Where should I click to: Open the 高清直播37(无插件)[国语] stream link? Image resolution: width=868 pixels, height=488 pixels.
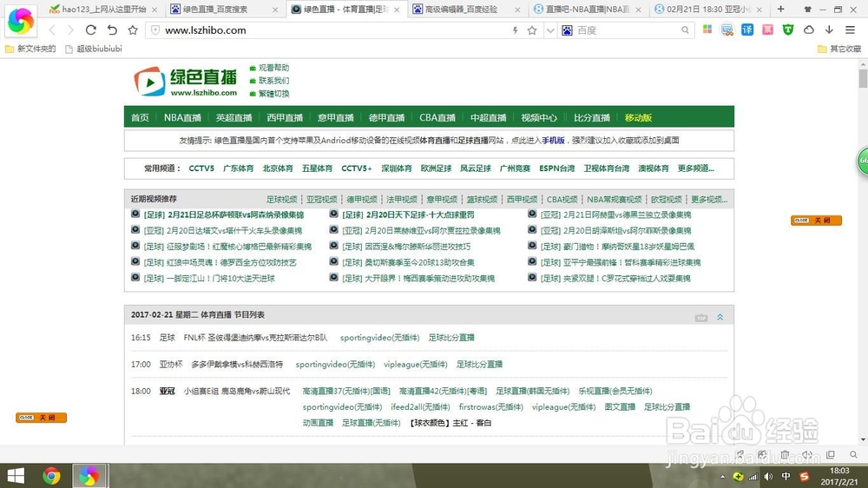(x=346, y=391)
